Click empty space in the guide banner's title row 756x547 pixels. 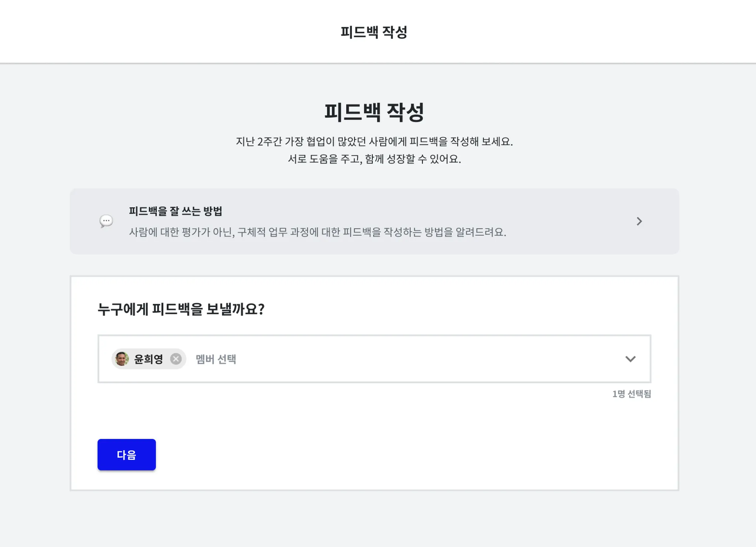[406, 211]
